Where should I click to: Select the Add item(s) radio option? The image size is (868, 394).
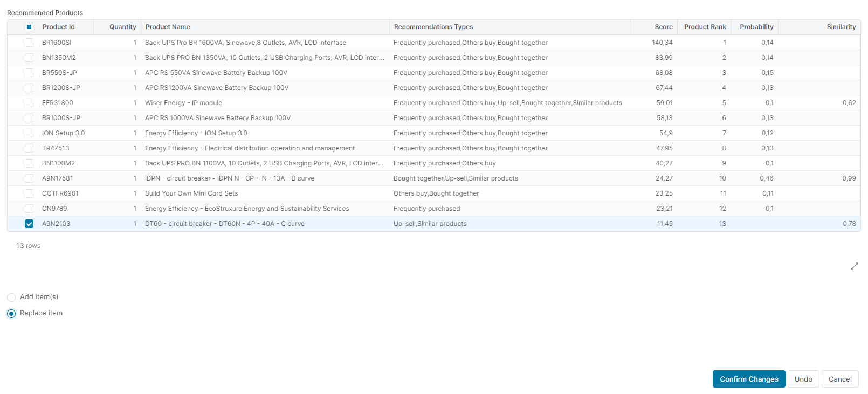click(x=11, y=297)
